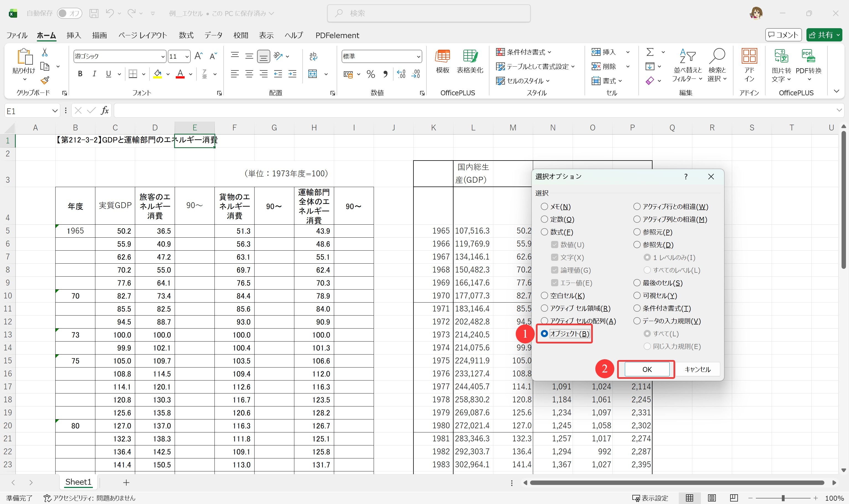
Task: Expand the number format 標準 dropdown
Action: point(418,56)
